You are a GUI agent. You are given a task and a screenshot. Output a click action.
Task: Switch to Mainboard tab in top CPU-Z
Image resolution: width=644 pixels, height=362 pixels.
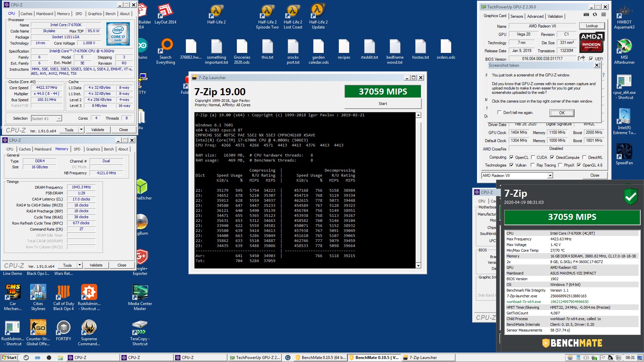[x=45, y=14]
